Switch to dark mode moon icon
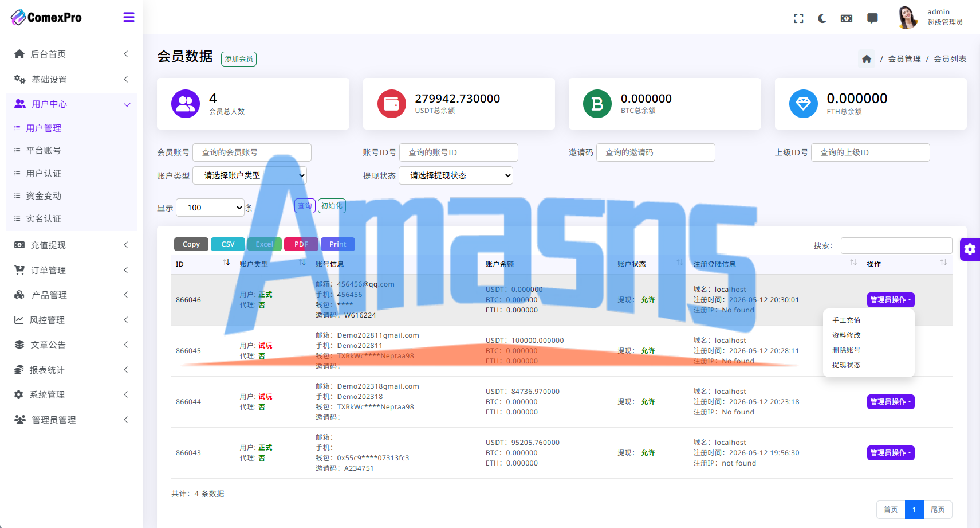 pos(822,18)
